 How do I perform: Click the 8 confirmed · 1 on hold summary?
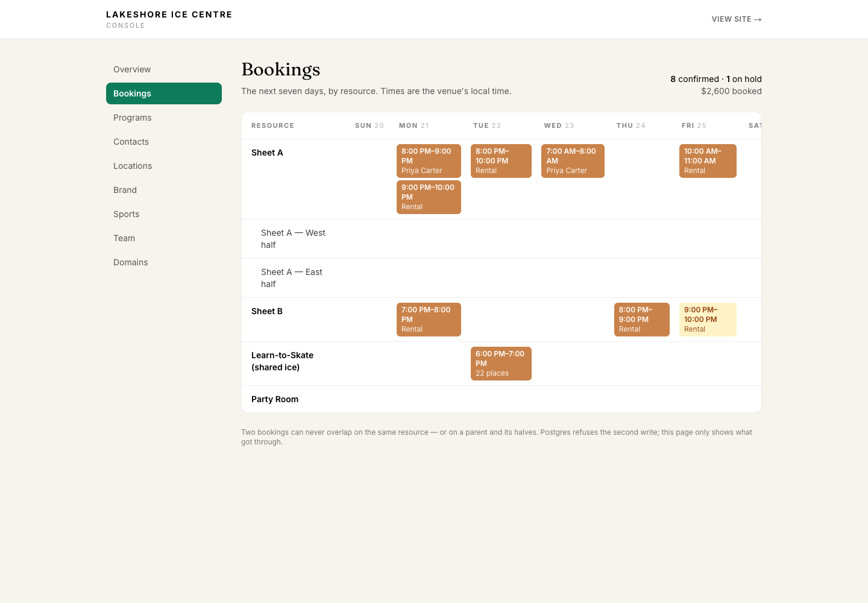(716, 79)
